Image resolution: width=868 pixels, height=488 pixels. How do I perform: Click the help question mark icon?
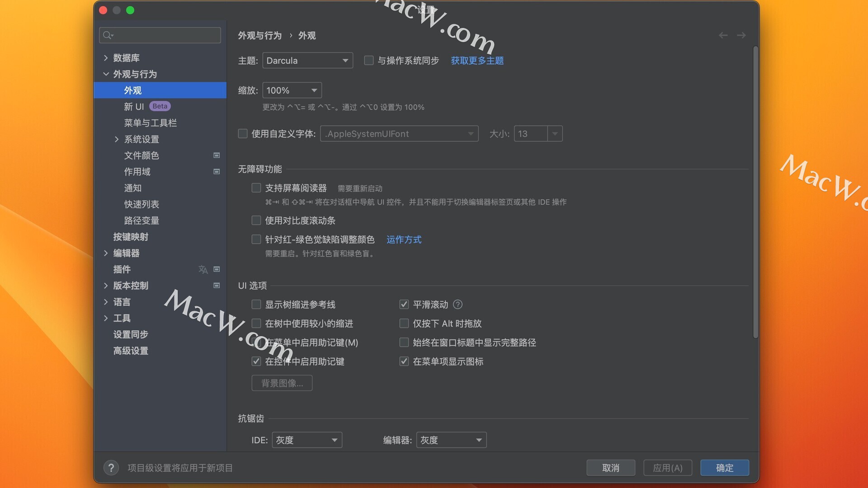[111, 468]
